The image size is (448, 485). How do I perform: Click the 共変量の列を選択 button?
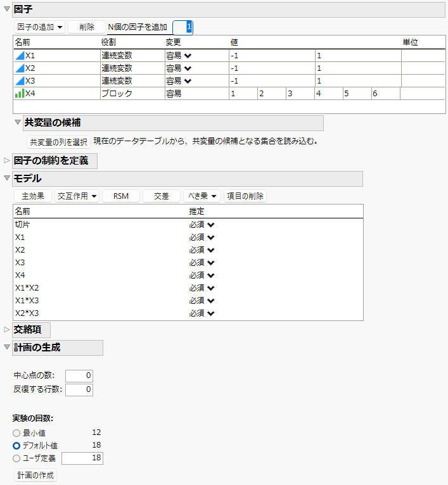58,142
